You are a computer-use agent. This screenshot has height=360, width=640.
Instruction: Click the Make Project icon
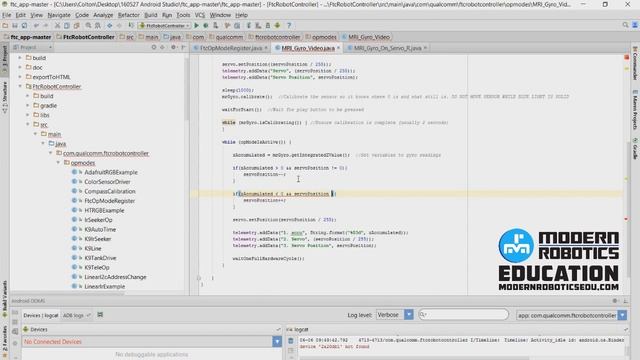coord(131,25)
